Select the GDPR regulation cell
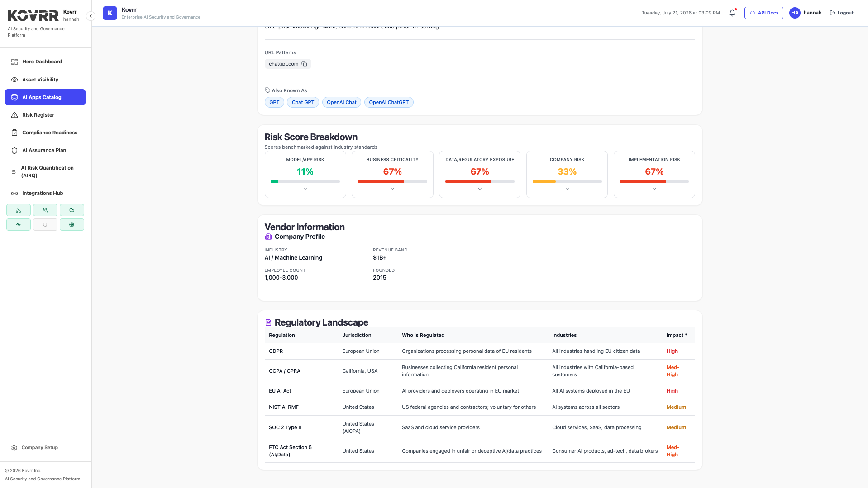868x488 pixels. pyautogui.click(x=276, y=351)
